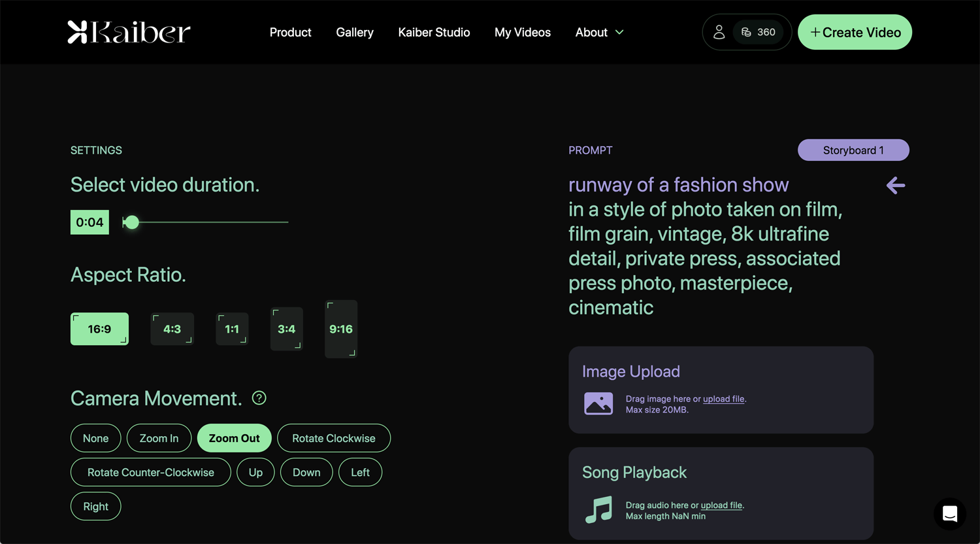Select the Left camera movement
The width and height of the screenshot is (980, 544).
point(361,472)
